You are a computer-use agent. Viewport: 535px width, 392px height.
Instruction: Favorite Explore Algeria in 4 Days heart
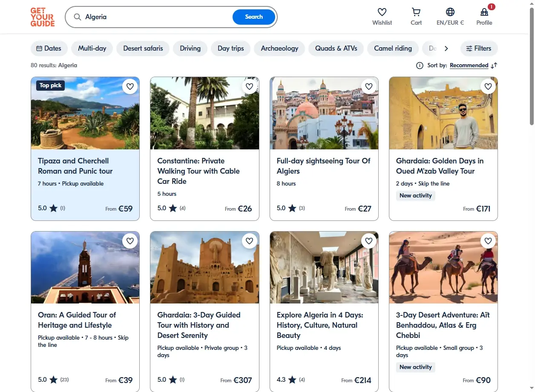point(369,241)
